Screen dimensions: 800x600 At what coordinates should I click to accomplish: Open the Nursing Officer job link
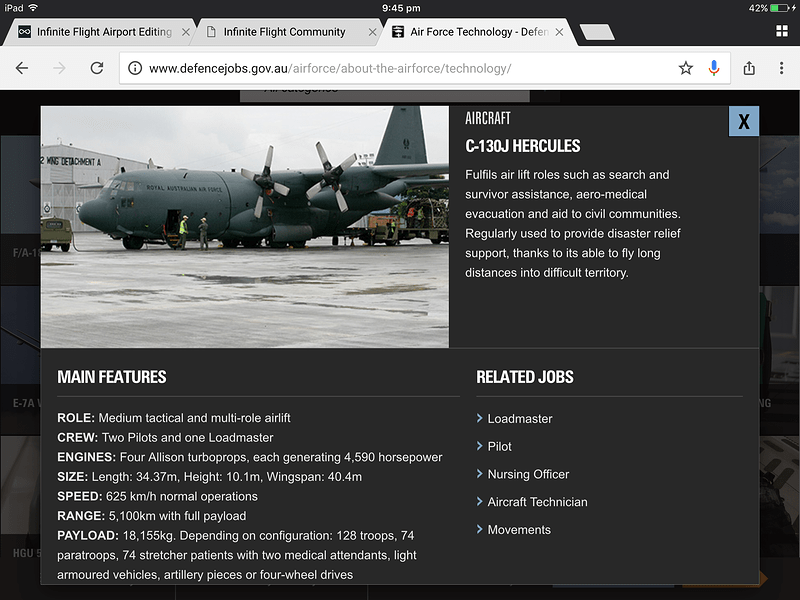point(528,474)
